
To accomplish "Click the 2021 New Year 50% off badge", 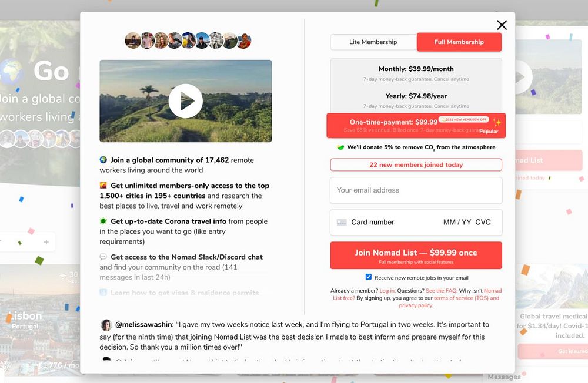I will pyautogui.click(x=463, y=120).
